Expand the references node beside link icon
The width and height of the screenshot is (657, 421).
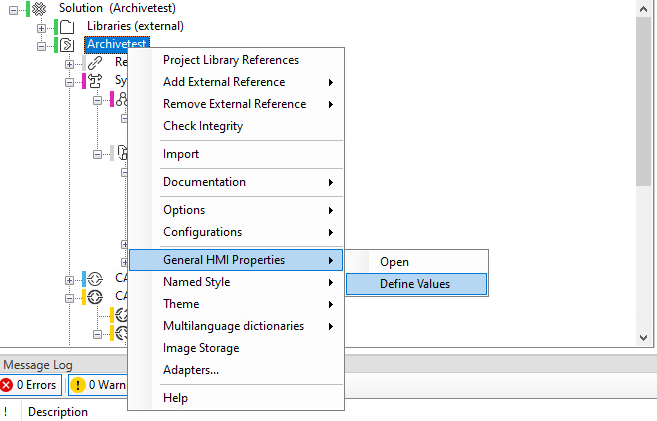pos(70,65)
